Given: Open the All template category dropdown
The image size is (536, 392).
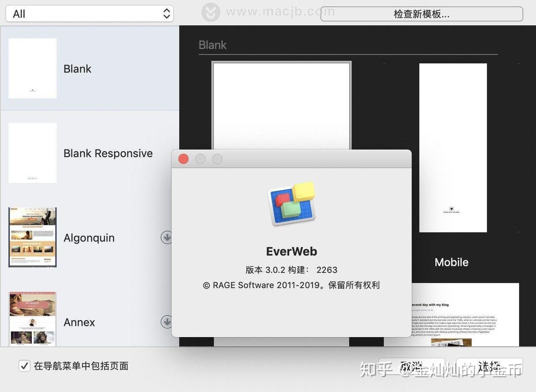Looking at the screenshot, I should click(x=86, y=13).
